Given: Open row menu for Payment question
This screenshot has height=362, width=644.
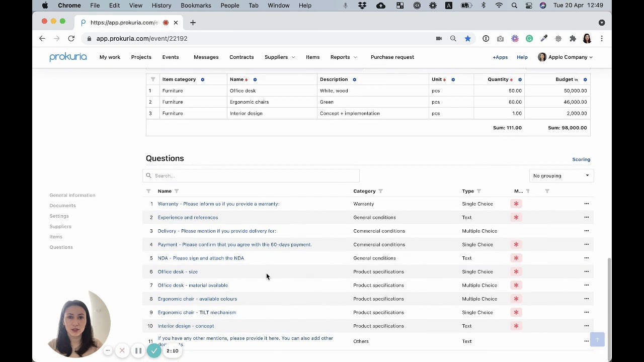Looking at the screenshot, I should pyautogui.click(x=587, y=244).
